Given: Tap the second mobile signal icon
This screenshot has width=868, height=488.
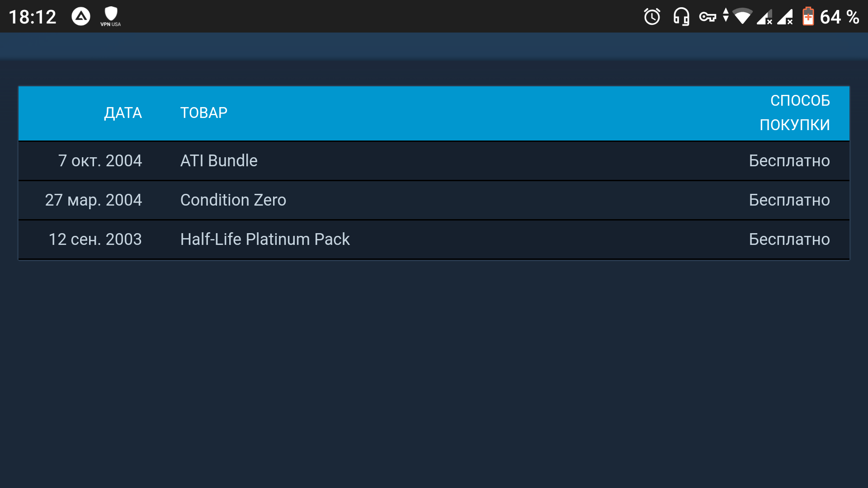Looking at the screenshot, I should click(785, 17).
